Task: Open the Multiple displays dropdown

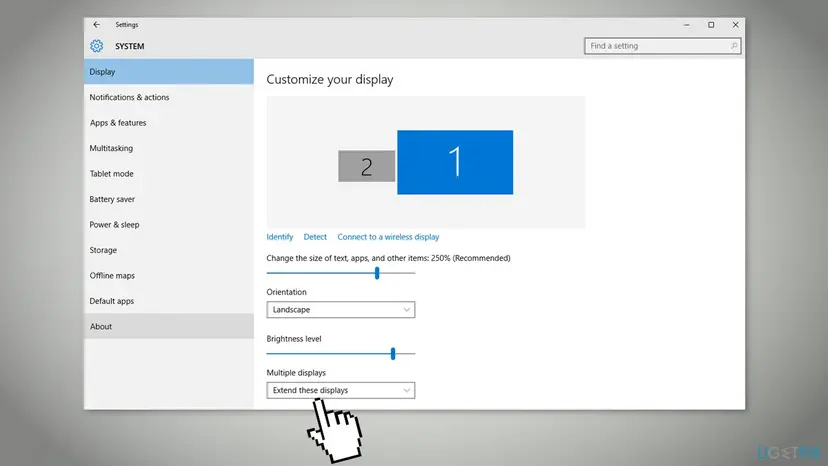Action: pos(341,390)
